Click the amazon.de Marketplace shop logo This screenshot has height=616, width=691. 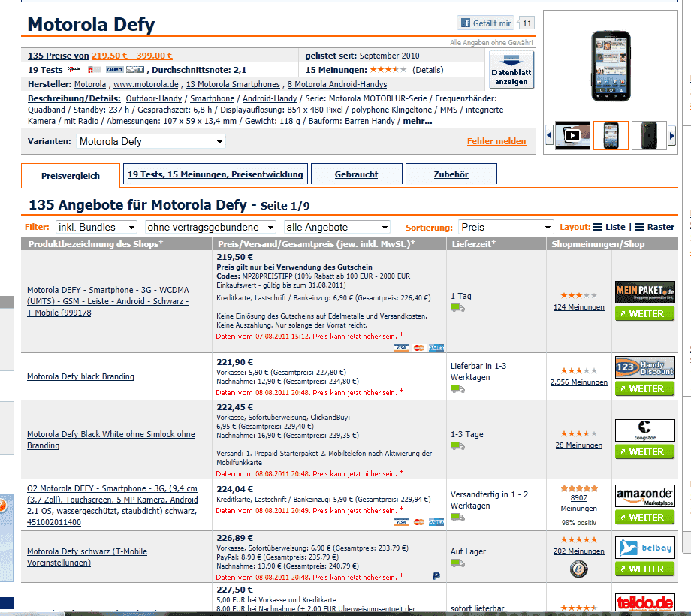(x=644, y=496)
